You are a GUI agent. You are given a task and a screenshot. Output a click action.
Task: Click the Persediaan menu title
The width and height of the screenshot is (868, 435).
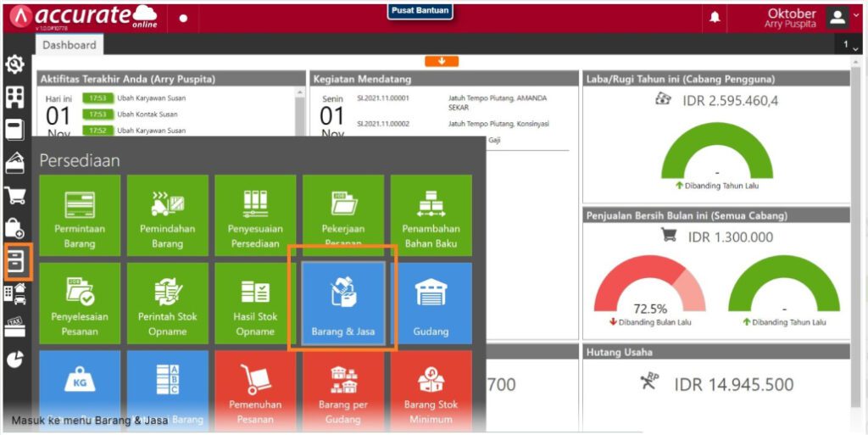tap(79, 160)
